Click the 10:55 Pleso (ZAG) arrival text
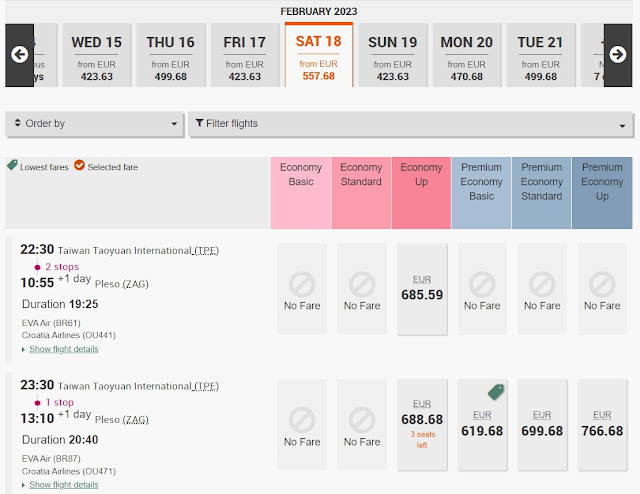This screenshot has height=494, width=640. (84, 282)
